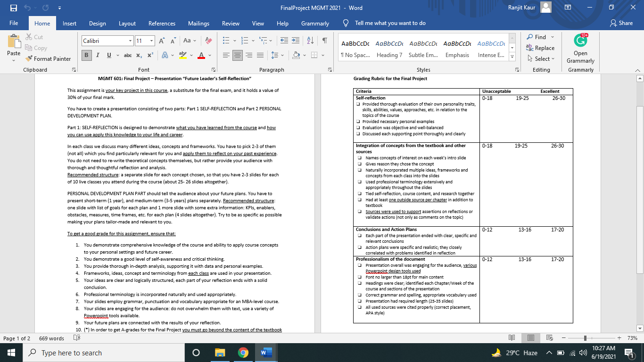Open the Insert ribbon tab
This screenshot has height=362, width=644.
(70, 24)
